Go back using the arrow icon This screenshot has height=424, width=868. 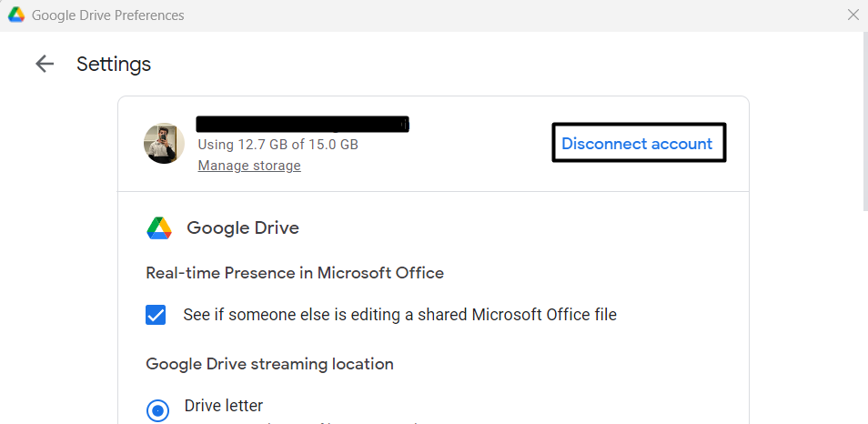click(44, 64)
